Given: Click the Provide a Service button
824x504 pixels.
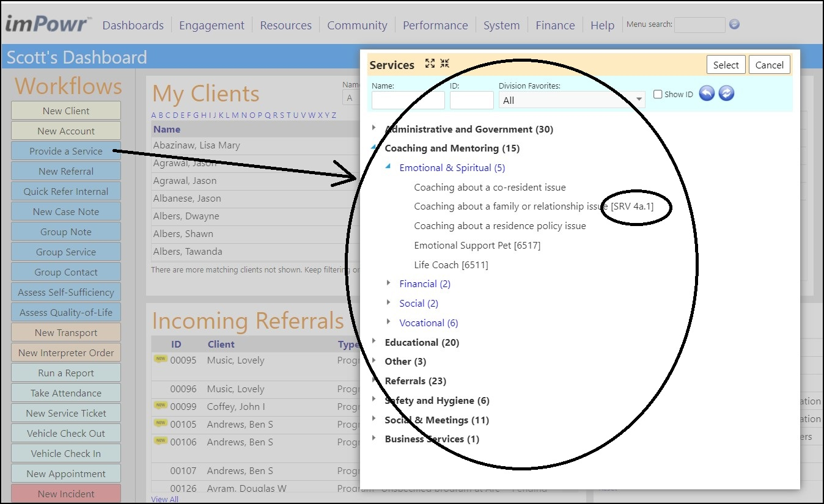Looking at the screenshot, I should coord(66,151).
